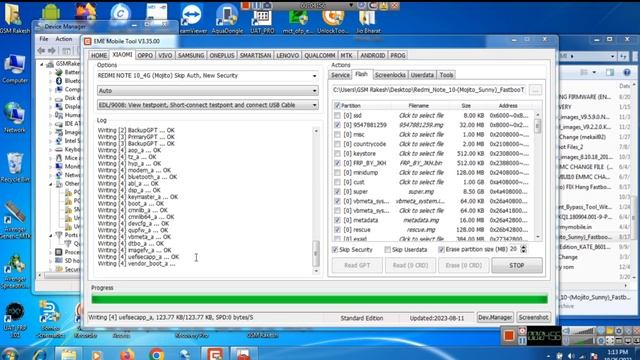This screenshot has width=640, height=360.
Task: Uncheck the FRP_BY_JKH partition checkbox
Action: pyautogui.click(x=337, y=163)
